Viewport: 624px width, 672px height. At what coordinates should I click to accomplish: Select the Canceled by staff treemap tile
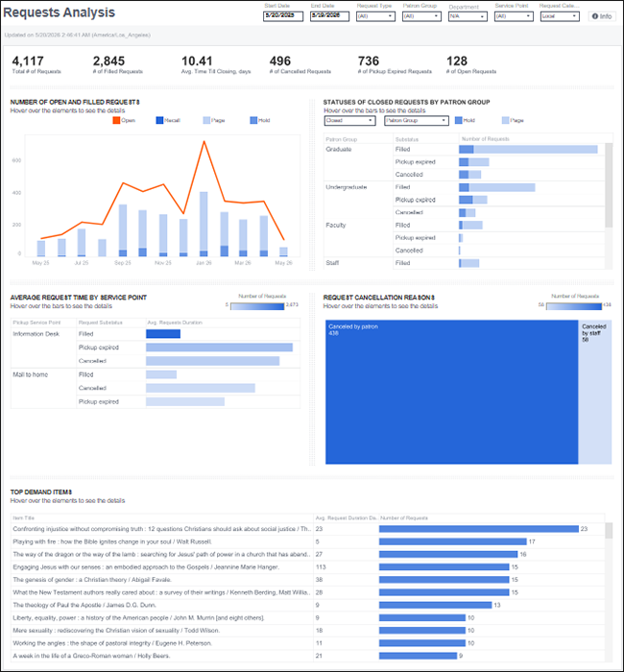pyautogui.click(x=594, y=392)
